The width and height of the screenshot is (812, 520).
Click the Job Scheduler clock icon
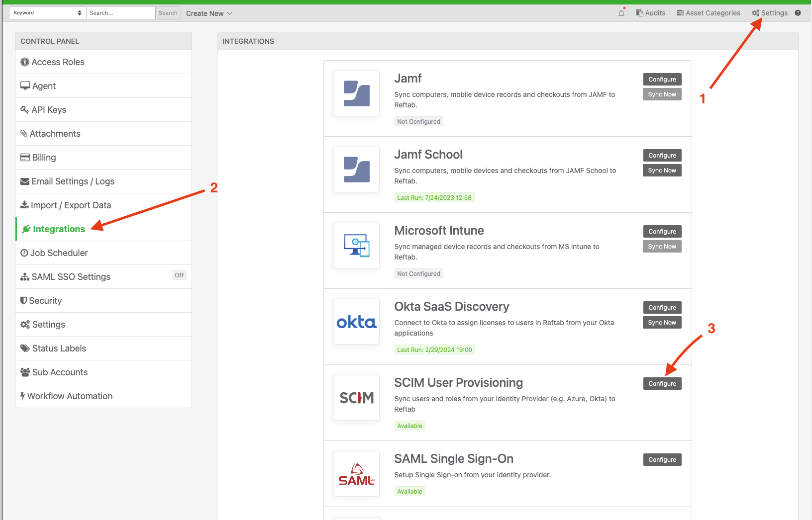[25, 253]
